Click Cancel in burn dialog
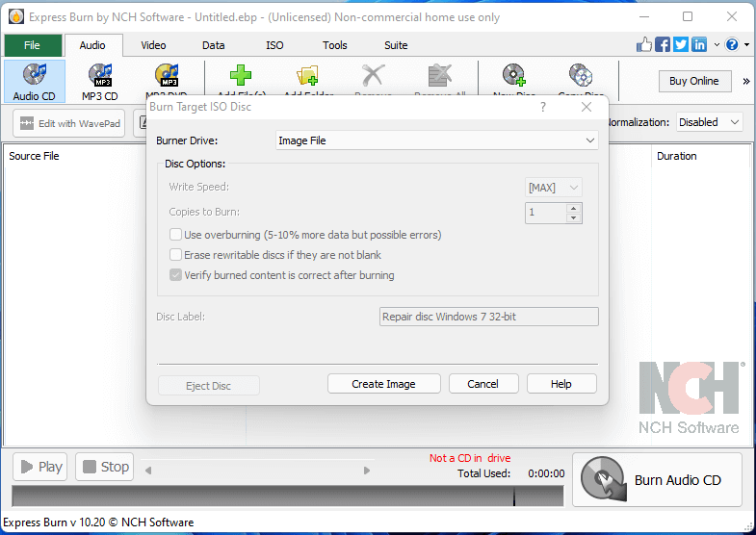 pyautogui.click(x=483, y=384)
